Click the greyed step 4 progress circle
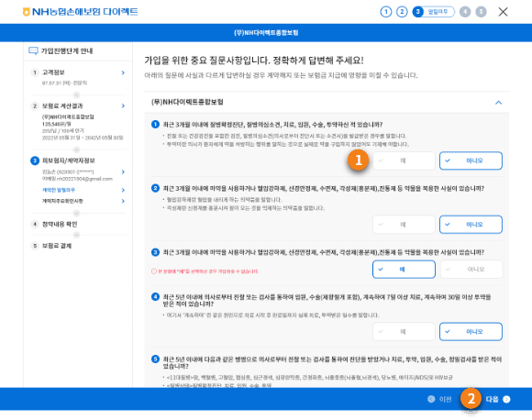Screen dimensions: 532x420 [465, 12]
